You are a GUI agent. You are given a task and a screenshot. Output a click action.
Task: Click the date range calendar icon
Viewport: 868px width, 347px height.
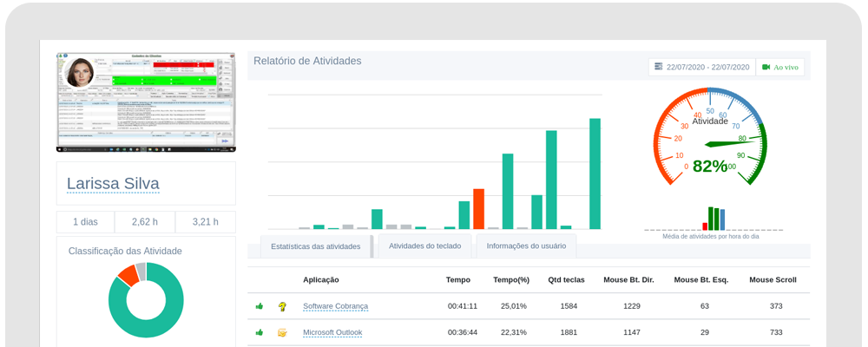pos(658,67)
